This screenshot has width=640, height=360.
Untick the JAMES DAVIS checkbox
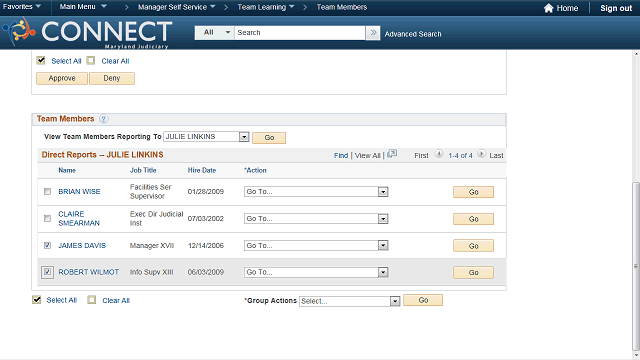point(47,245)
